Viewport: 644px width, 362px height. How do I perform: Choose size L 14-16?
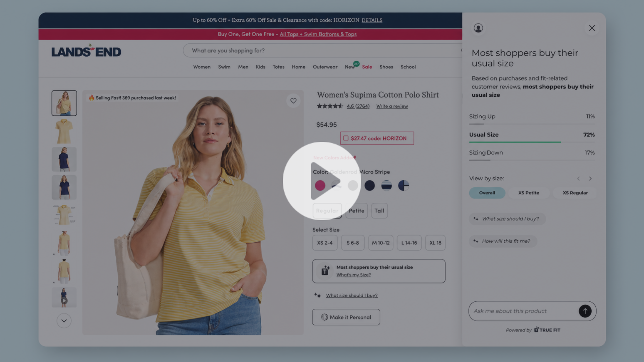(409, 243)
